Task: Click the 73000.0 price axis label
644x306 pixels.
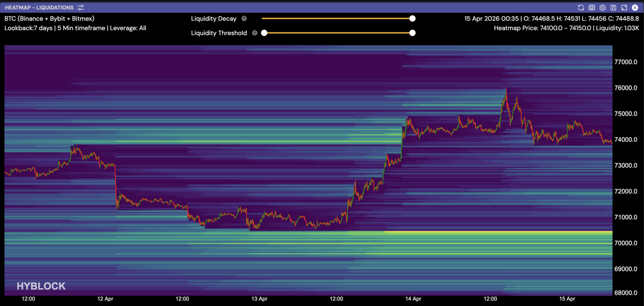Action: 625,165
